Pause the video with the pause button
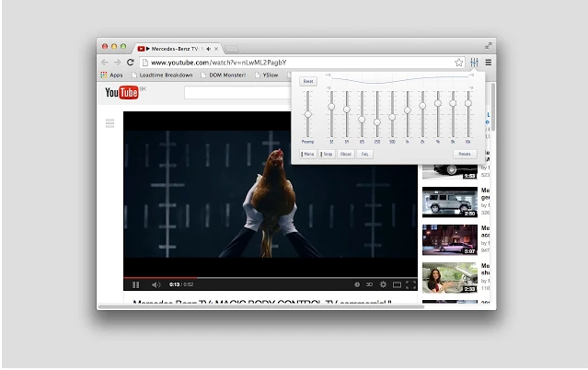Viewport: 588px width, 370px height. (x=136, y=284)
